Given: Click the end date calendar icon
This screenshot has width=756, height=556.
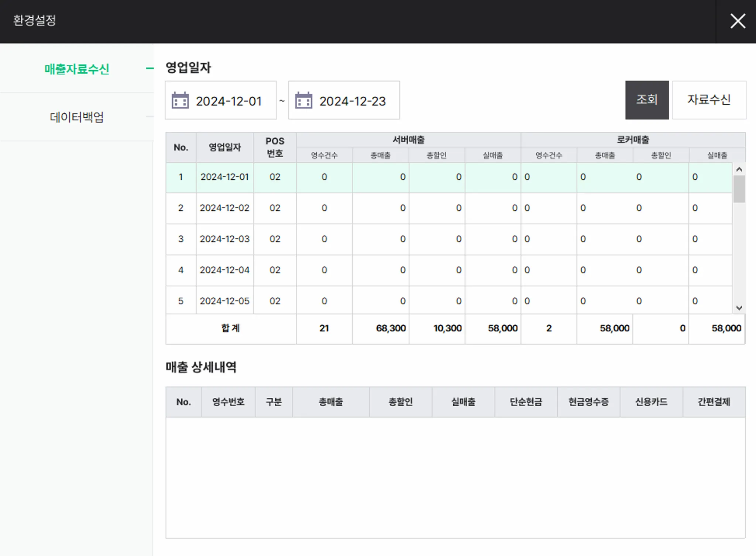Looking at the screenshot, I should point(303,100).
